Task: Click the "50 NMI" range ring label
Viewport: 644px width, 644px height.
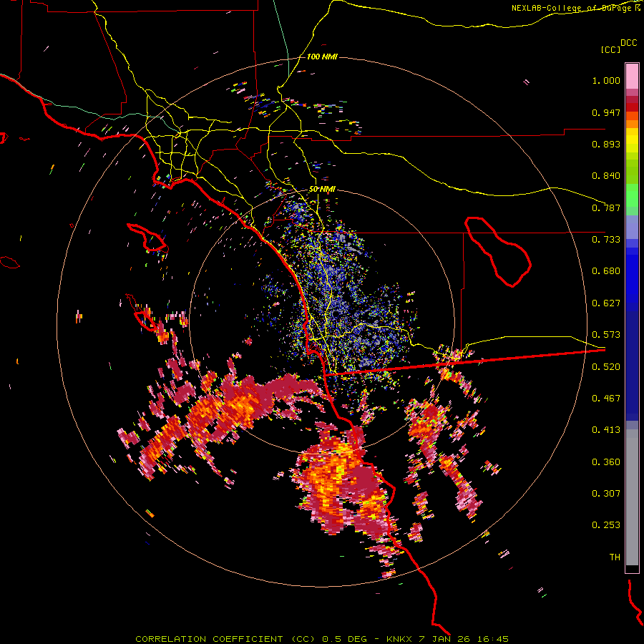Action: point(322,190)
